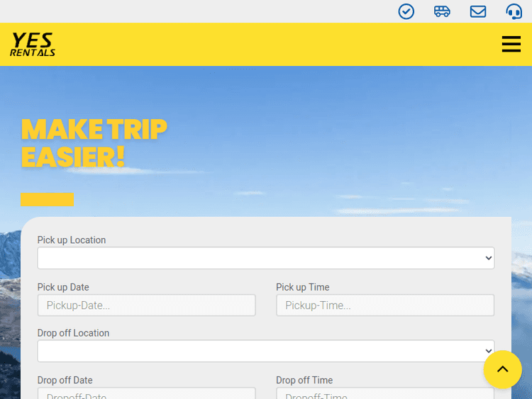Click the Pickup-Date input field
The image size is (532, 399).
coord(146,305)
